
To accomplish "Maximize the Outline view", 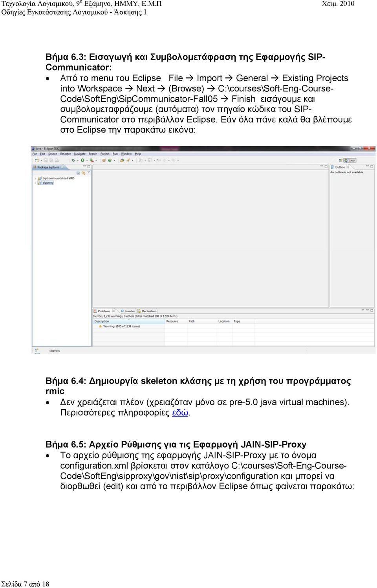I will 372,167.
